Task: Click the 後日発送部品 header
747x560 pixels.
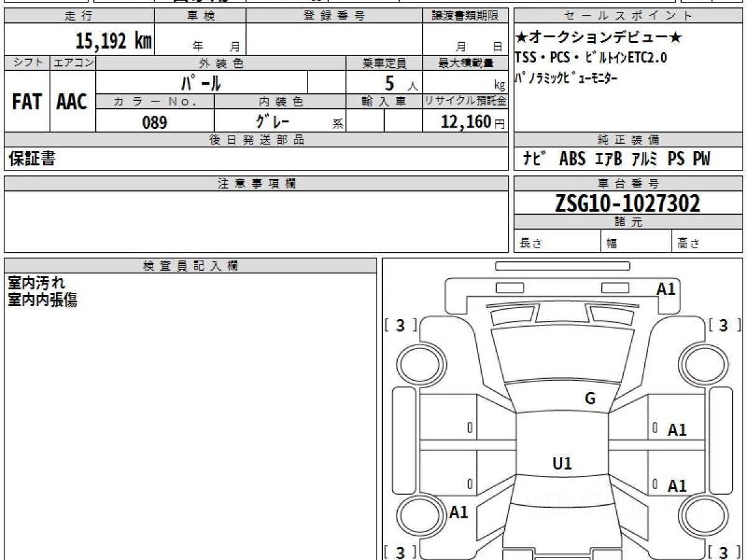Action: [256, 140]
